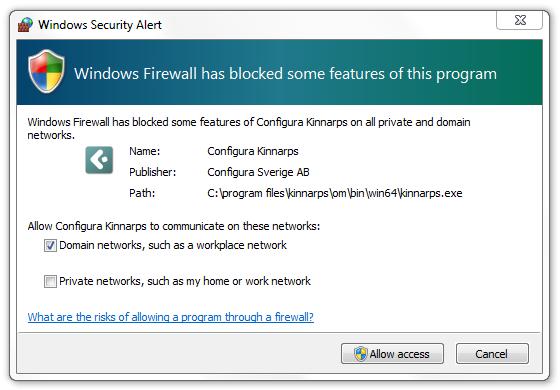
Task: Cancel the Windows Security Alert dialog
Action: (492, 354)
